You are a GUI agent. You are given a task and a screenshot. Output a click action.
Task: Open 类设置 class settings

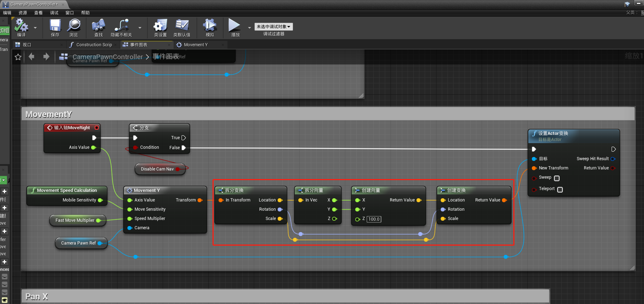[x=160, y=28]
